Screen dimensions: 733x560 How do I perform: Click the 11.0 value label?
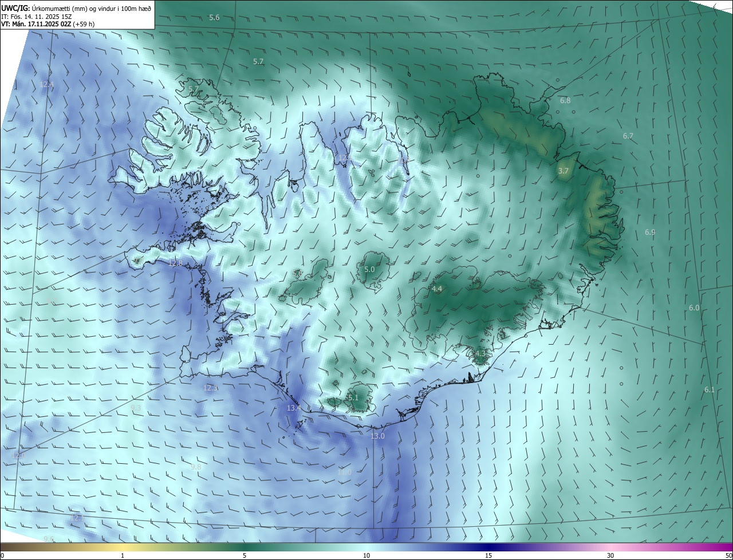(344, 472)
